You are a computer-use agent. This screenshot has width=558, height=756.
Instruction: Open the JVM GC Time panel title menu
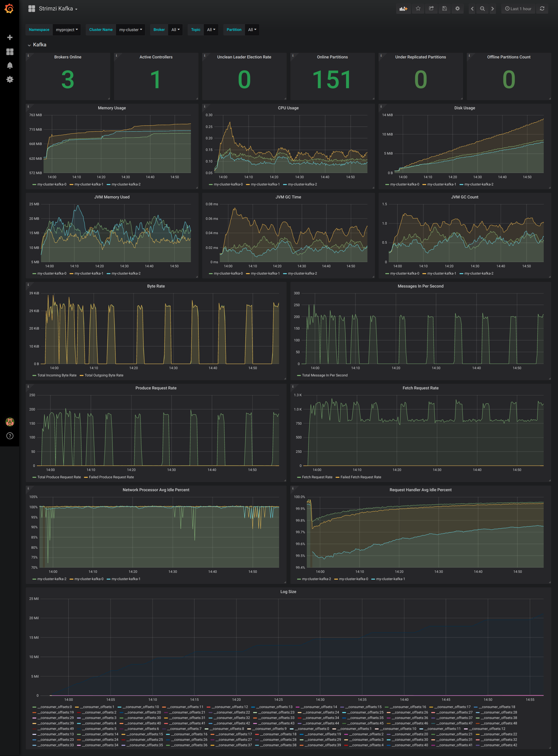(x=288, y=197)
